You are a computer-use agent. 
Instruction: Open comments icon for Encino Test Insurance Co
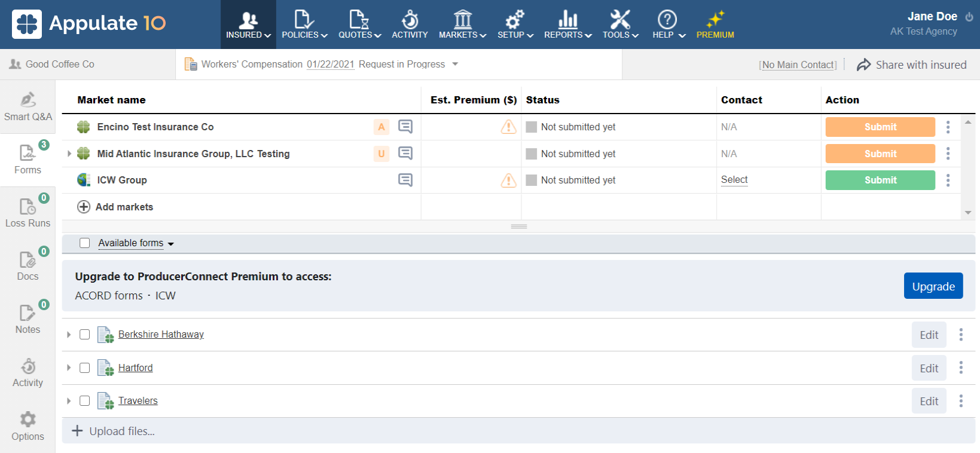[x=405, y=127]
